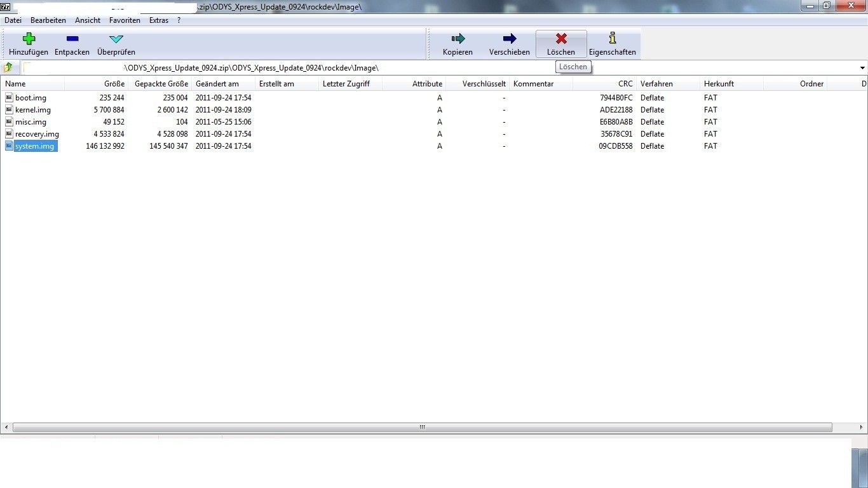Sort by the Ordner column header
868x488 pixels.
pyautogui.click(x=795, y=84)
